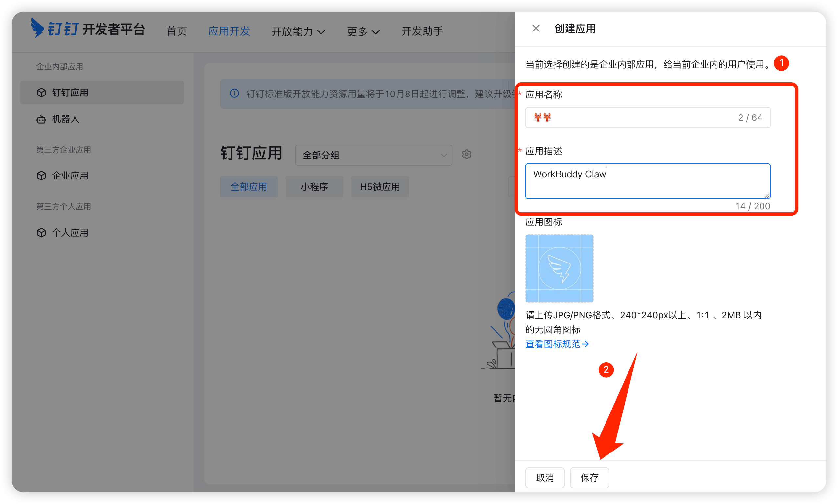The image size is (838, 504).
Task: Open the 个人应用 section
Action: pyautogui.click(x=70, y=232)
